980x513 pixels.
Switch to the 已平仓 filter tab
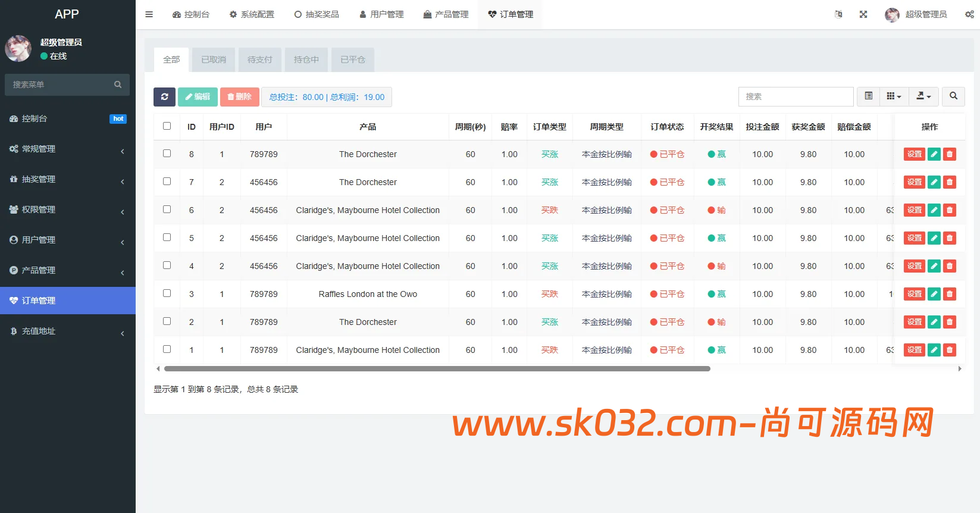click(x=353, y=60)
